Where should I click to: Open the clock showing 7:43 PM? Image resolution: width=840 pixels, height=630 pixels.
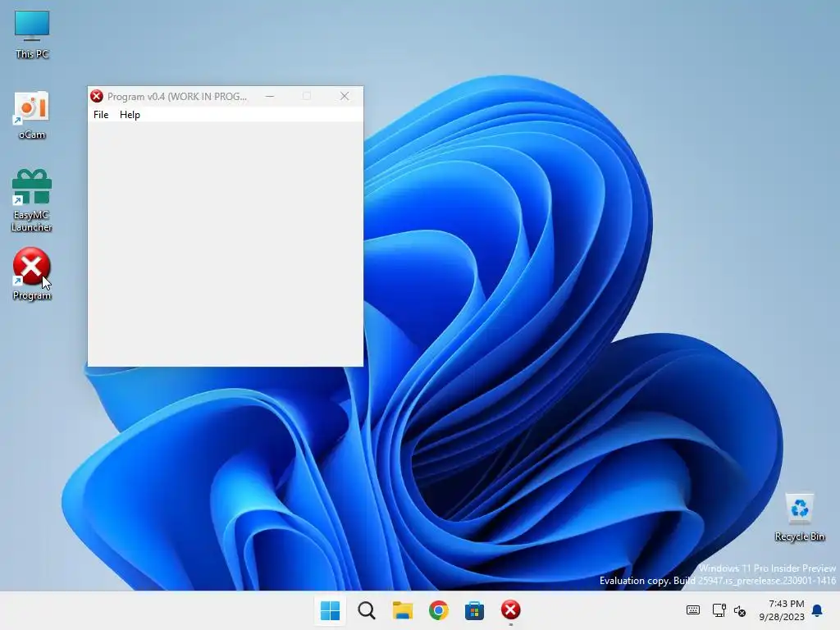coord(782,610)
